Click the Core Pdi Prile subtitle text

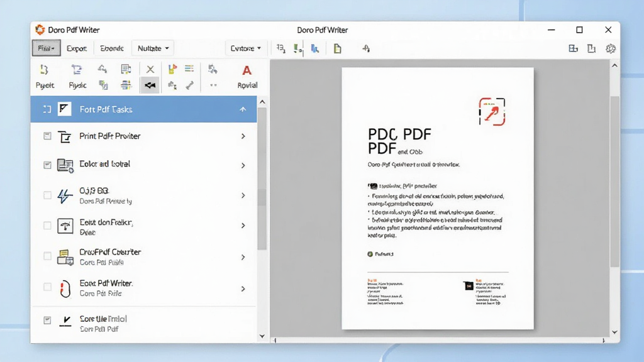[x=101, y=293]
